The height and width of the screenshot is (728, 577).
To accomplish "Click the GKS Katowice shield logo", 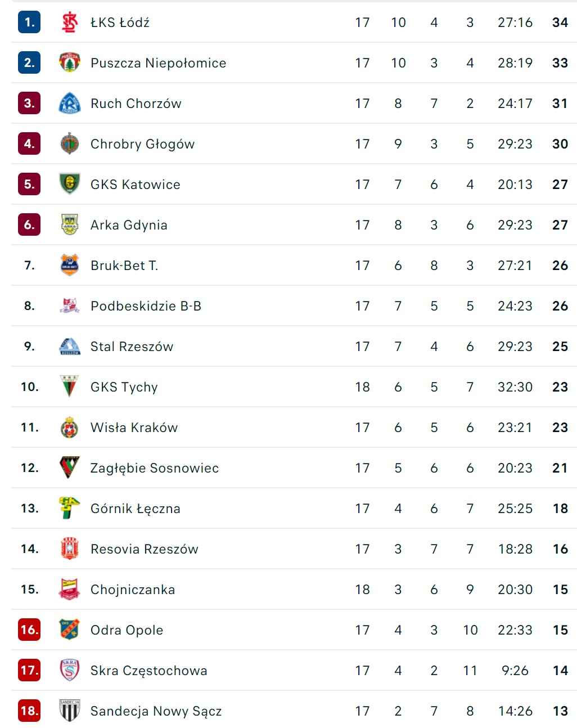I will pyautogui.click(x=70, y=184).
